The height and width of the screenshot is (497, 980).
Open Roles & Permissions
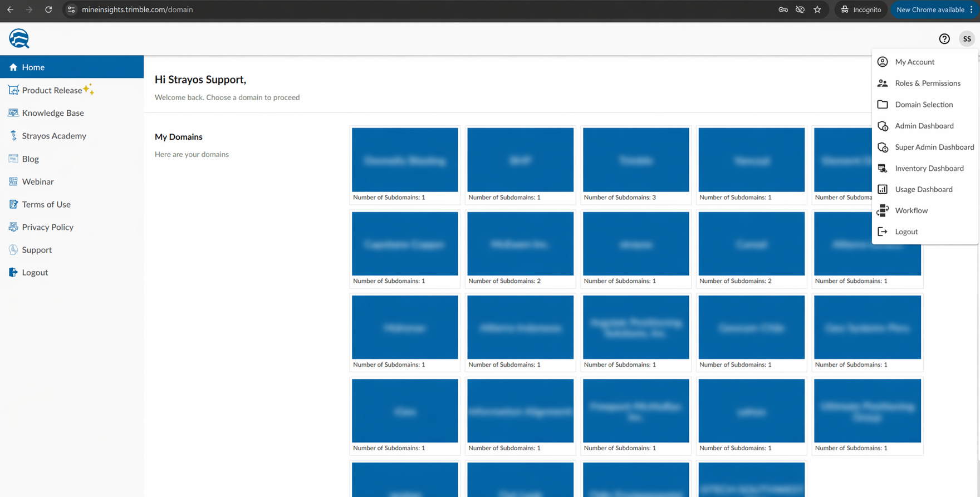pyautogui.click(x=927, y=83)
